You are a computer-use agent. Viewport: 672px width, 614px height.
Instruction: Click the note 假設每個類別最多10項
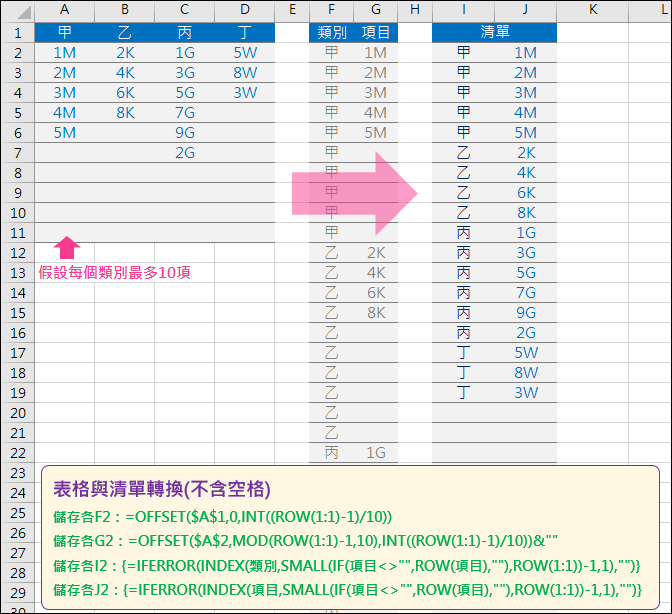114,273
